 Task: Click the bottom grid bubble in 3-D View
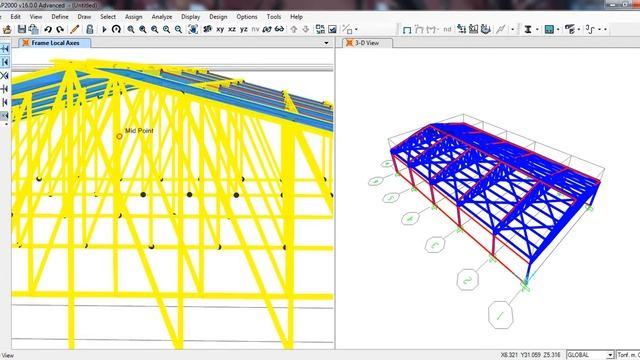pyautogui.click(x=500, y=315)
